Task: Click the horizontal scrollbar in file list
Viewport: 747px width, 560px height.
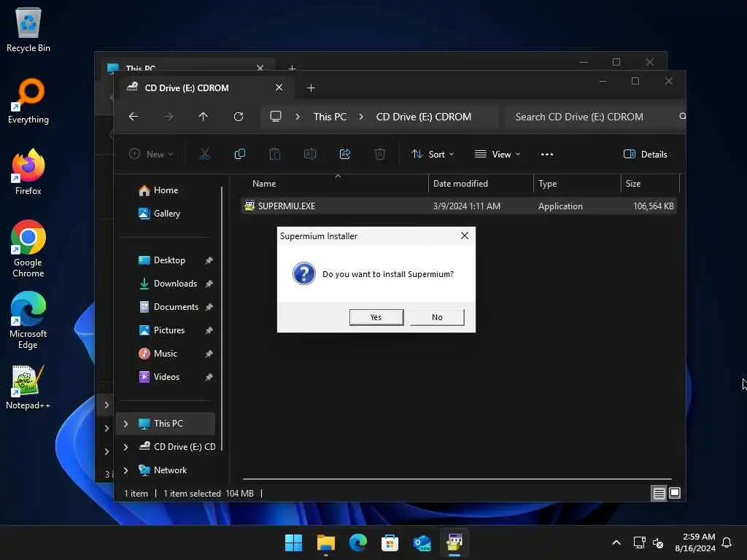Action: coord(457,479)
